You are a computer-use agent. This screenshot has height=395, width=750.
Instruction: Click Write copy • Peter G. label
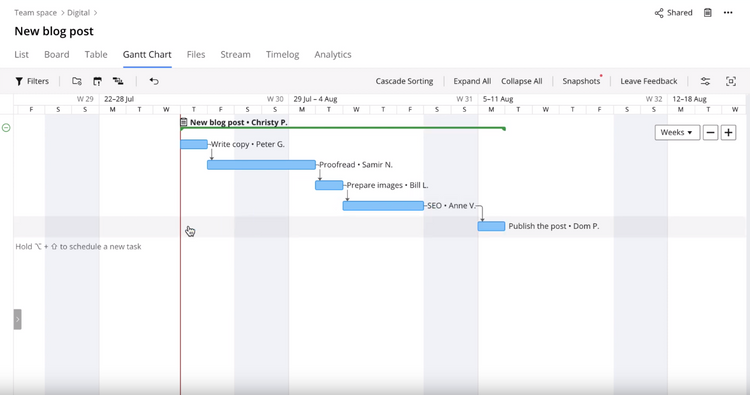[x=248, y=144]
